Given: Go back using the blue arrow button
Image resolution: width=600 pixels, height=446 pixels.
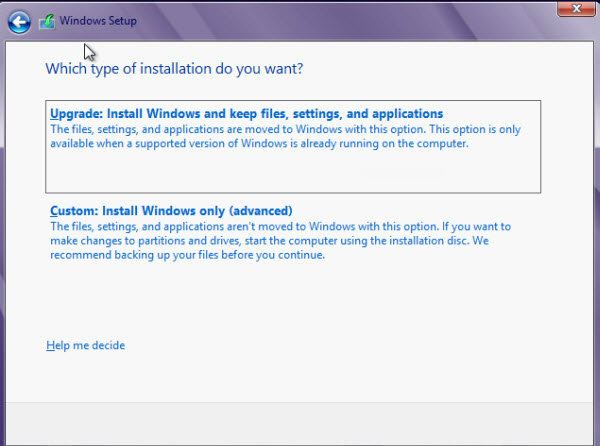Looking at the screenshot, I should coord(19,22).
